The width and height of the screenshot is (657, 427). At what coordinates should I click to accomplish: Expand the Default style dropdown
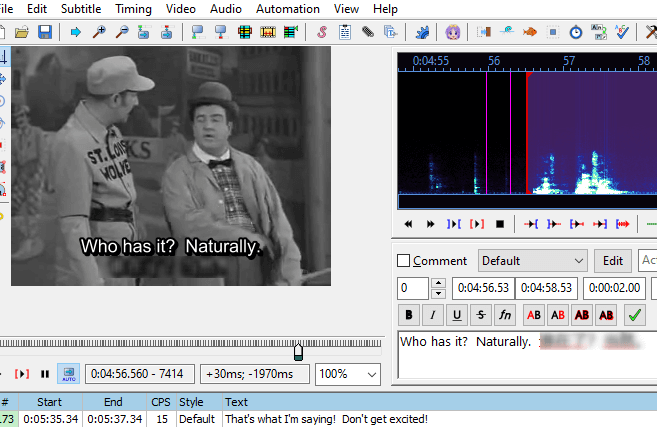tap(533, 261)
